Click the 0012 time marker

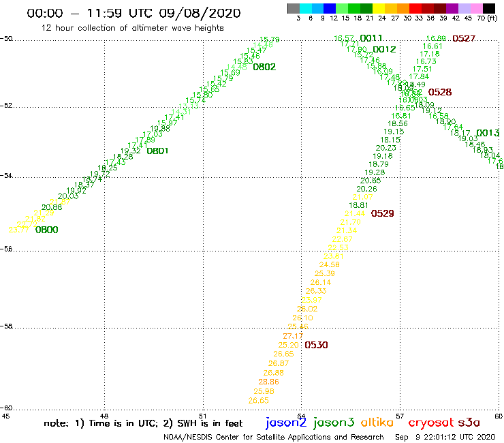pyautogui.click(x=384, y=50)
